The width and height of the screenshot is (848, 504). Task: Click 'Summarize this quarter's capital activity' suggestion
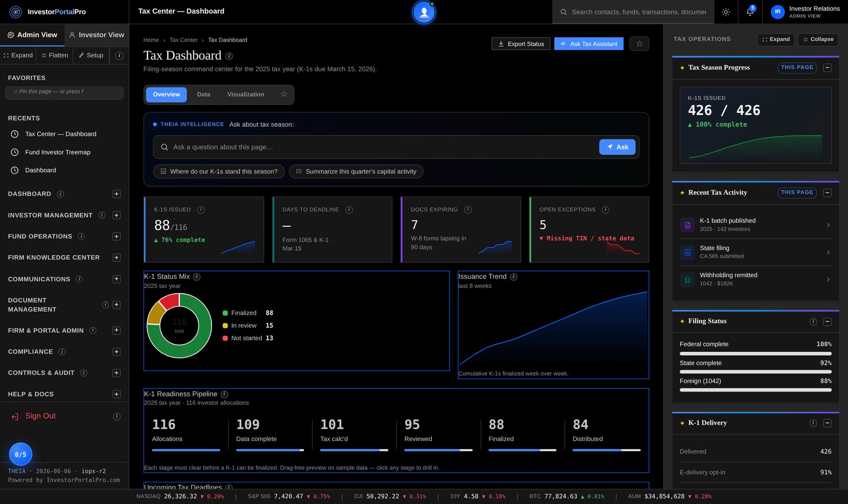pyautogui.click(x=356, y=171)
